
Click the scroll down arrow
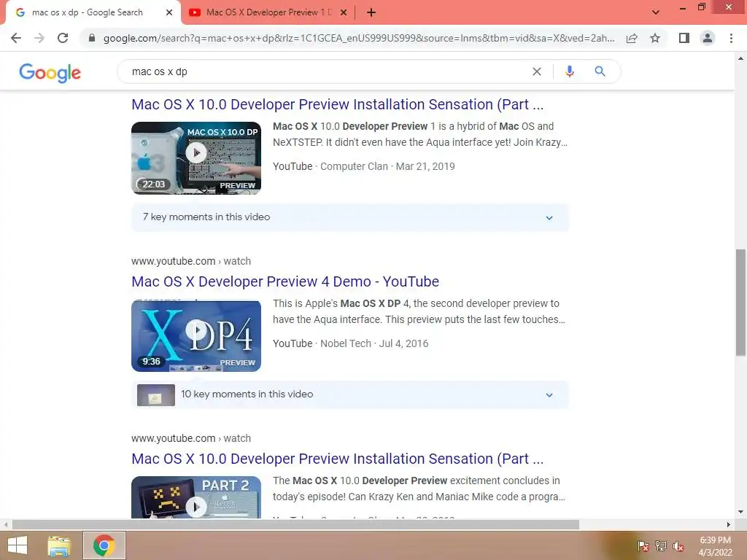[740, 512]
